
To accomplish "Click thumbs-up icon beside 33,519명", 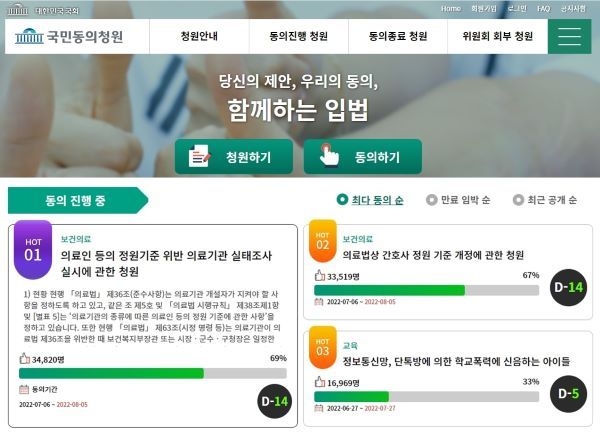I will click(x=320, y=276).
